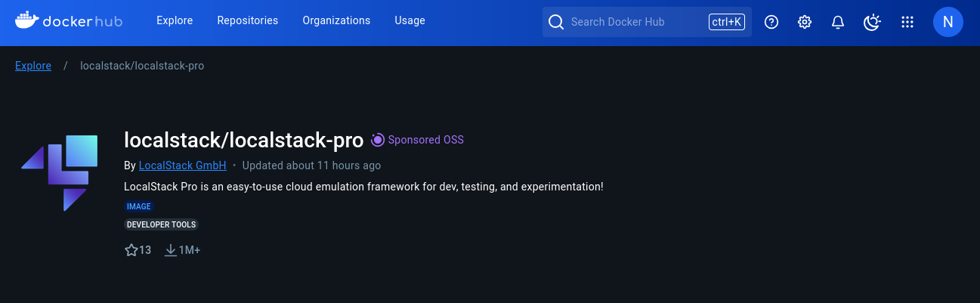Open the Usage menu item

point(410,20)
